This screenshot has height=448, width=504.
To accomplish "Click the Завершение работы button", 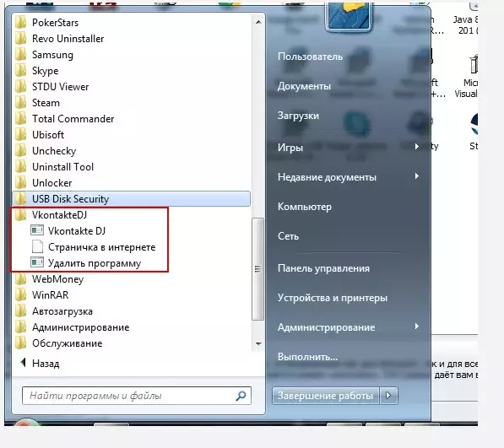I will [326, 396].
